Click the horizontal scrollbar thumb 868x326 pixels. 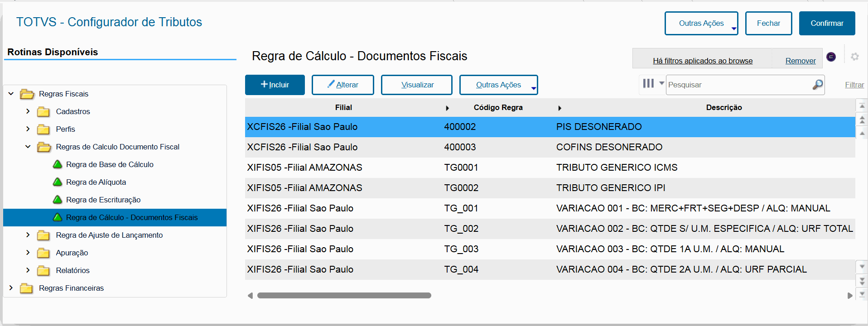click(x=344, y=296)
